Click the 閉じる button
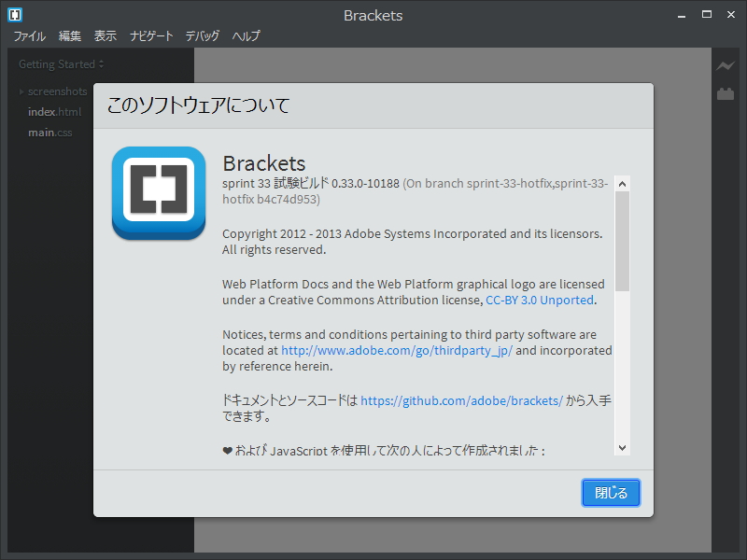 611,493
